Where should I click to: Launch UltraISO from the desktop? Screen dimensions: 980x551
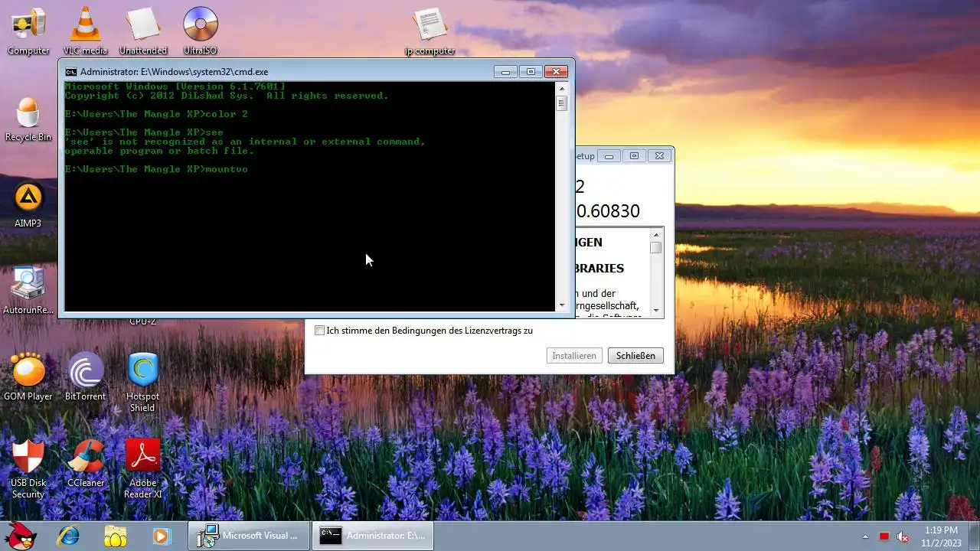point(201,31)
